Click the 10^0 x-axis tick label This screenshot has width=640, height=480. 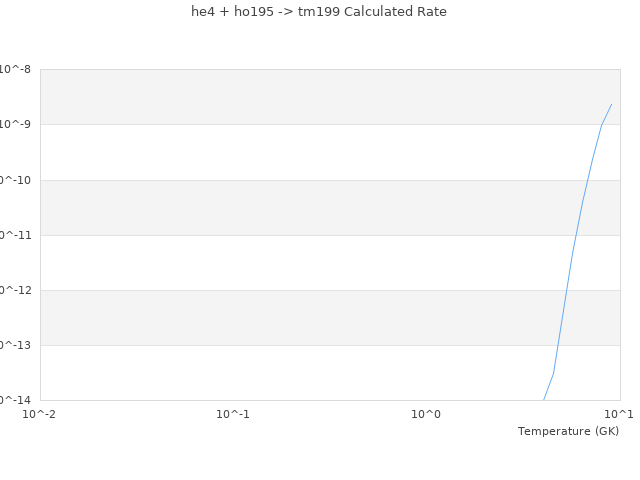pos(426,414)
